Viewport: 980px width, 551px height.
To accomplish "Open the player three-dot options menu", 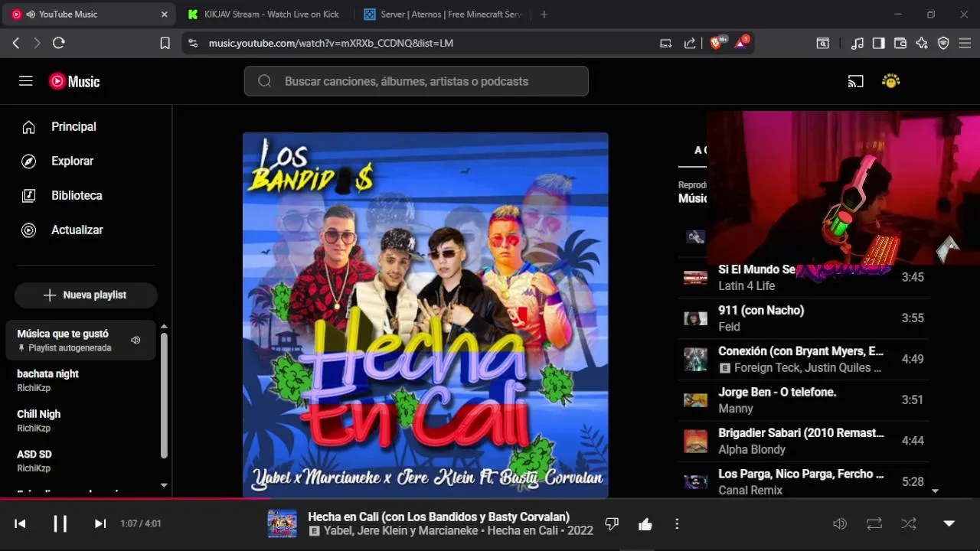I will coord(677,524).
